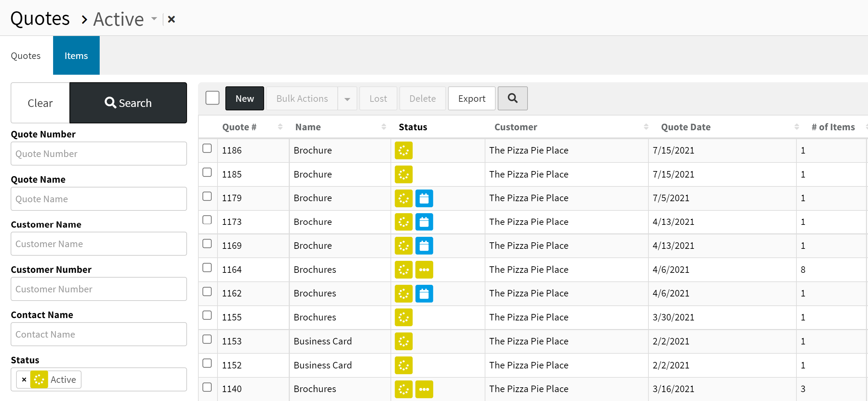Select the Items tab

pyautogui.click(x=76, y=56)
